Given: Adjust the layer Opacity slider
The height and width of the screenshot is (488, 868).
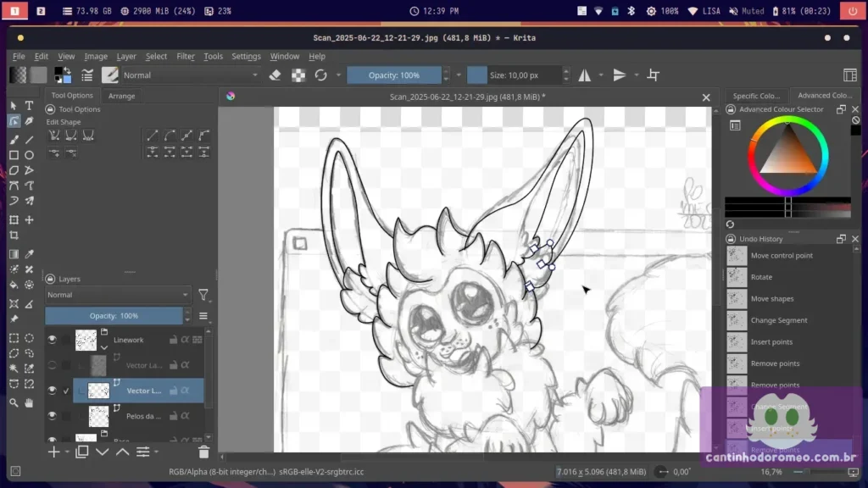Looking at the screenshot, I should 114,316.
